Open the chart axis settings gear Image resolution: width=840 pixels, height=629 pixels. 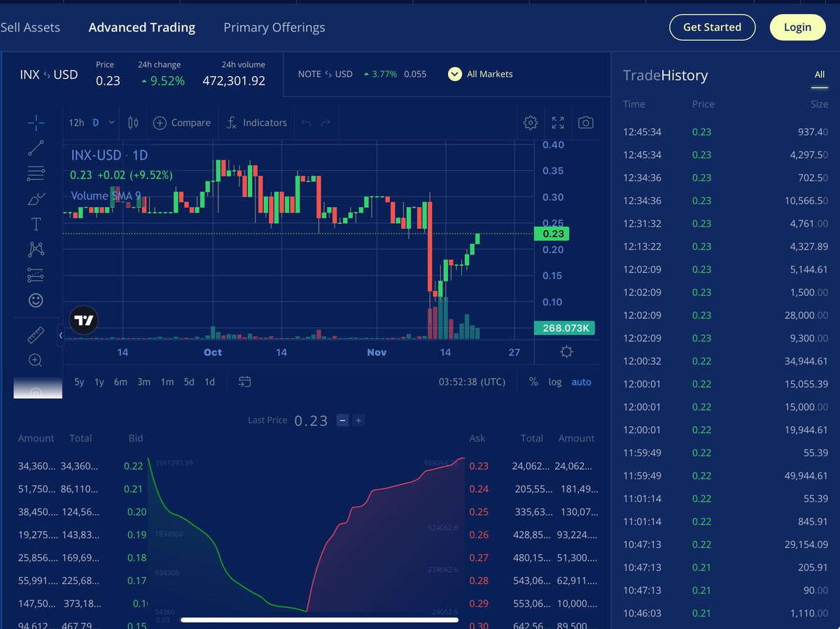pos(566,352)
